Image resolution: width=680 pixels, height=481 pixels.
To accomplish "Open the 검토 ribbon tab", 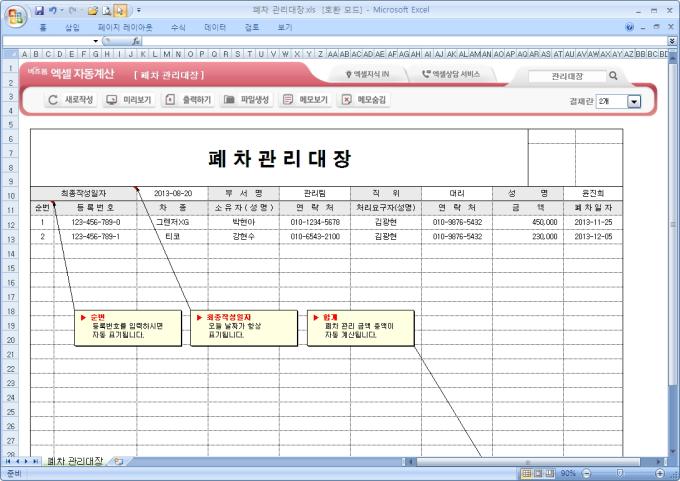I will click(252, 27).
